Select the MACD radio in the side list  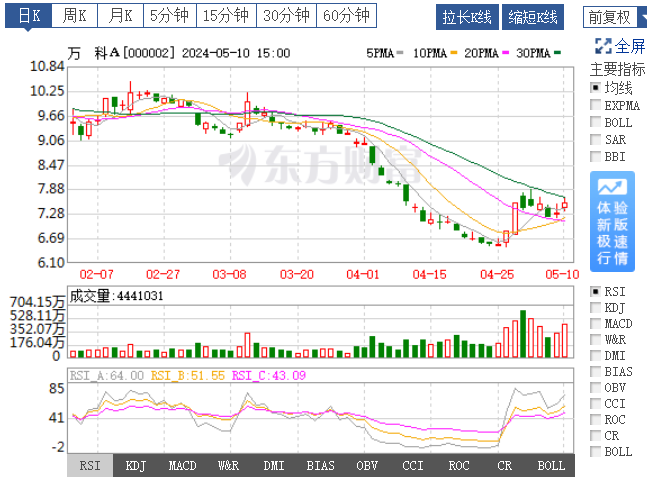595,323
